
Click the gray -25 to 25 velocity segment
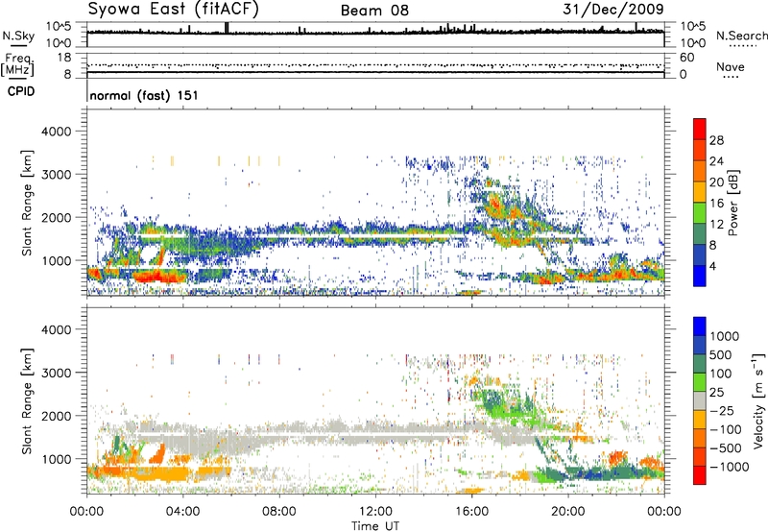[700, 401]
